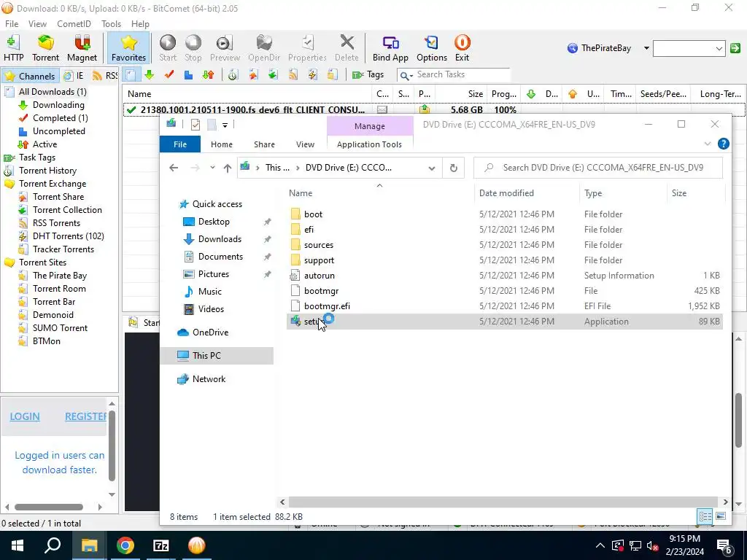The height and width of the screenshot is (560, 747).
Task: Expand the address bar previous locations dropdown
Action: coord(432,168)
